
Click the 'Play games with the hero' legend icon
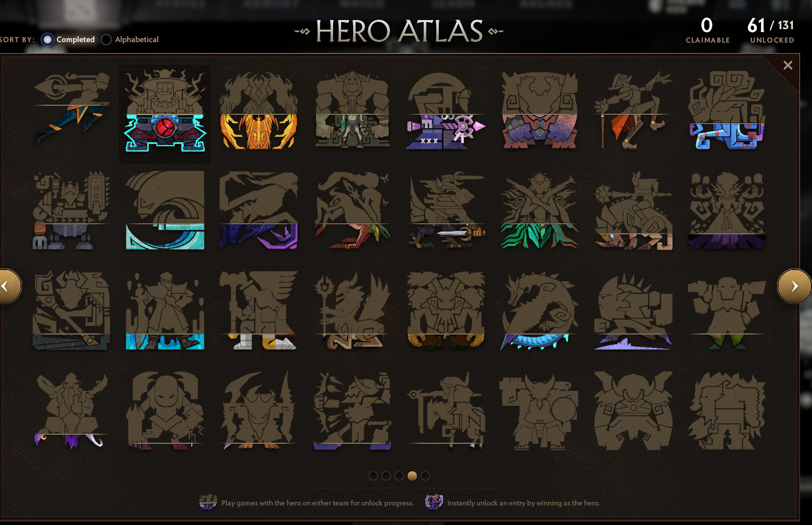208,502
